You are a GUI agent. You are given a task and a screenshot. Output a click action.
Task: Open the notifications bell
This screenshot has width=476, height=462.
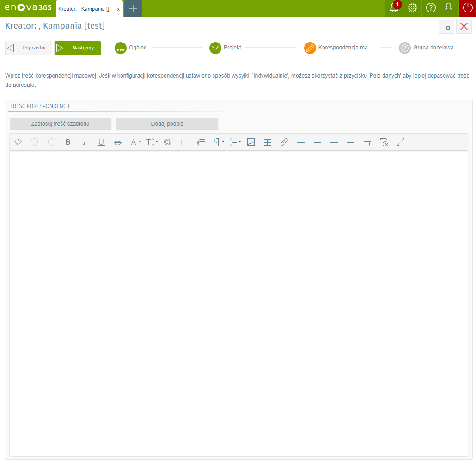click(394, 8)
